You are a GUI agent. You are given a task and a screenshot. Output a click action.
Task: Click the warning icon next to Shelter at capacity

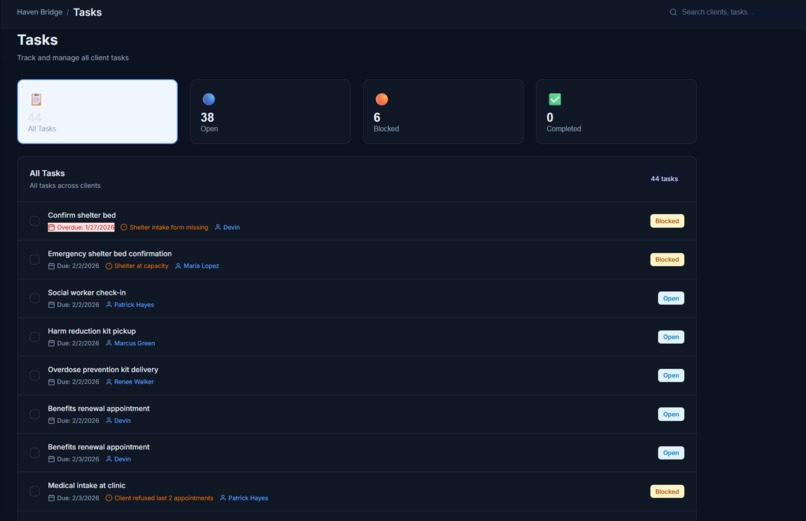tap(108, 266)
